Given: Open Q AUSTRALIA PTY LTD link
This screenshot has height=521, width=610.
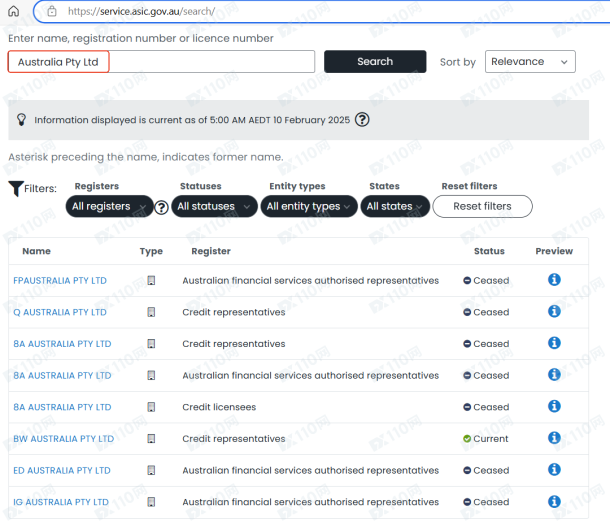Looking at the screenshot, I should pyautogui.click(x=60, y=312).
